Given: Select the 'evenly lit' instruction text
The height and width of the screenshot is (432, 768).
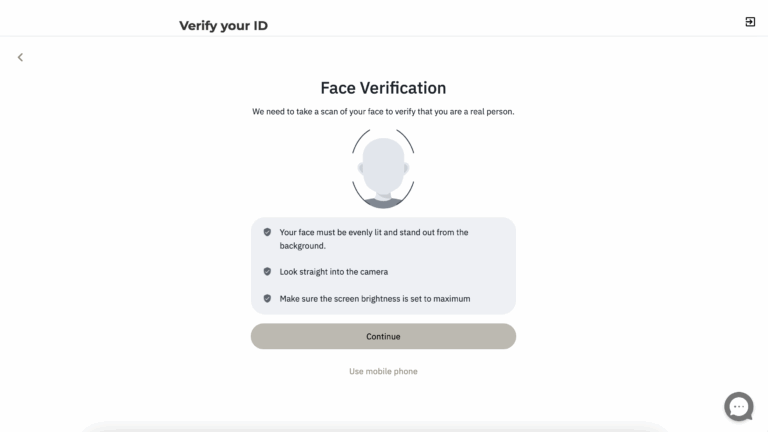Looking at the screenshot, I should (x=374, y=238).
